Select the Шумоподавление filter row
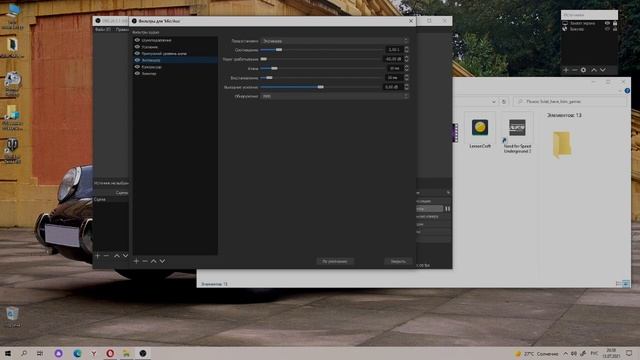 [175, 40]
